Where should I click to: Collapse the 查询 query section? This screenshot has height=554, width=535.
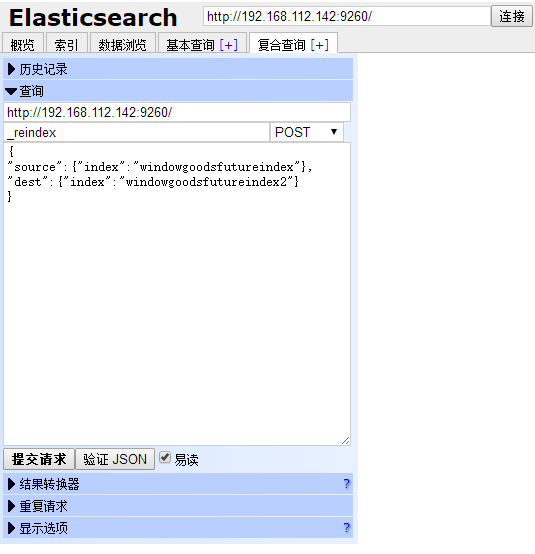pos(178,91)
